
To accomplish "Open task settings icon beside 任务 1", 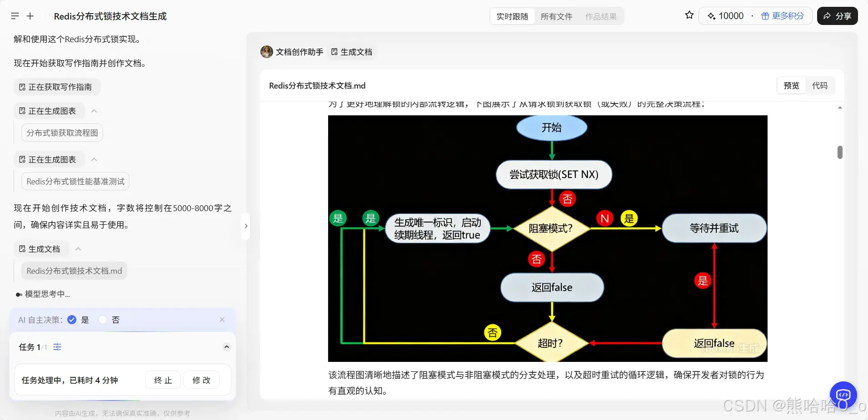I will click(57, 347).
